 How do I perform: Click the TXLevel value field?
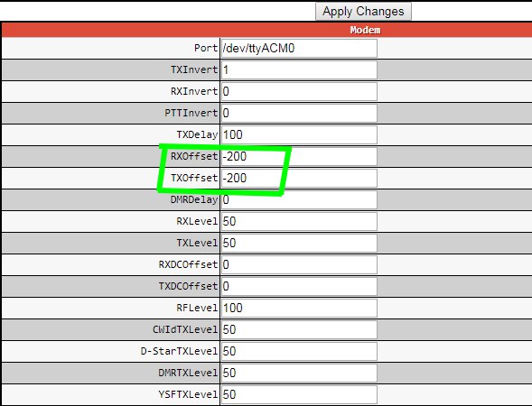(299, 244)
